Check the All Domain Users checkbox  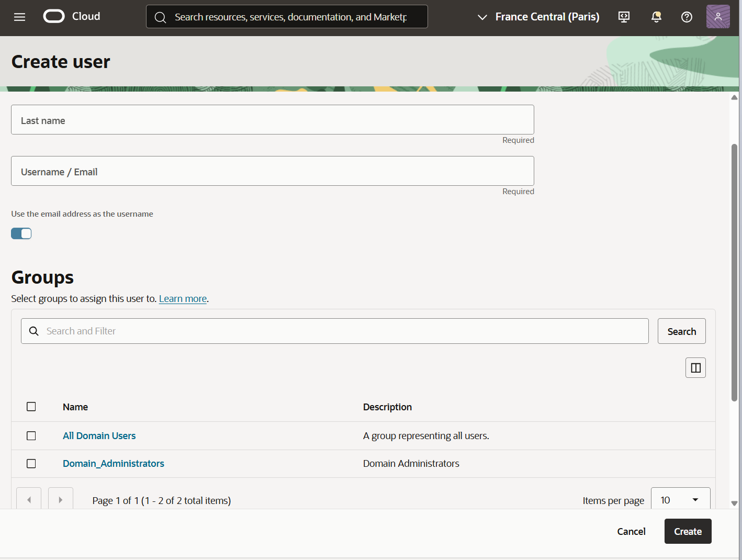31,435
